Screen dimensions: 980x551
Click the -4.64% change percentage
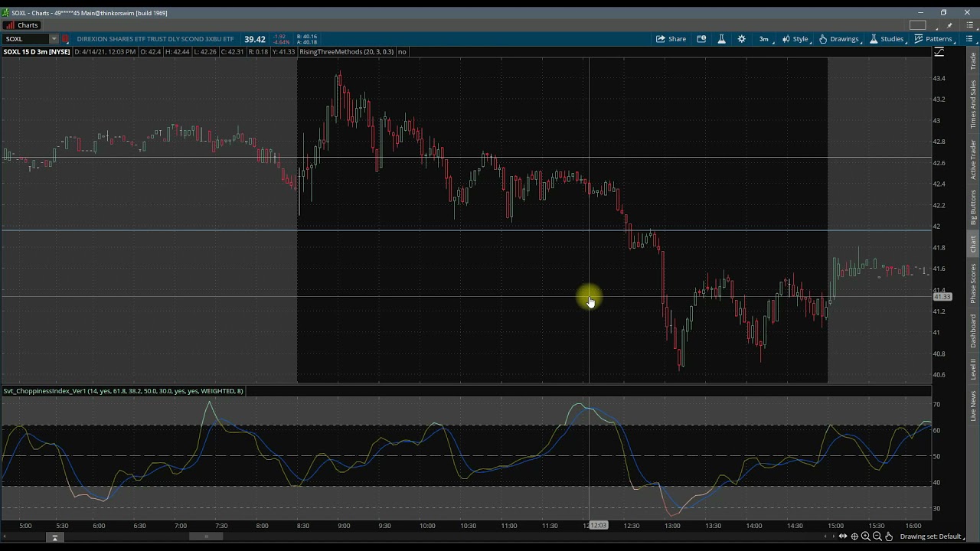pyautogui.click(x=280, y=42)
